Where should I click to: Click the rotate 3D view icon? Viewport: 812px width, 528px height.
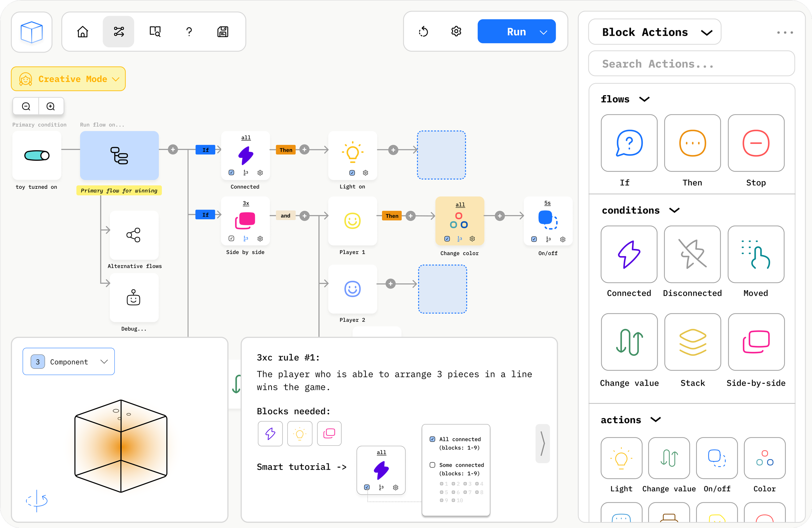tap(37, 500)
